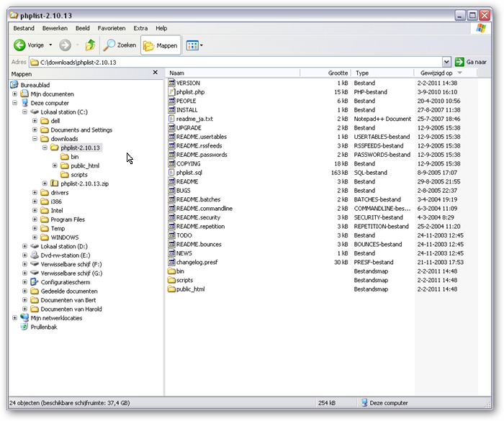Select phplist-2.10.13.zip archive icon in tree
504x421 pixels.
coord(54,184)
